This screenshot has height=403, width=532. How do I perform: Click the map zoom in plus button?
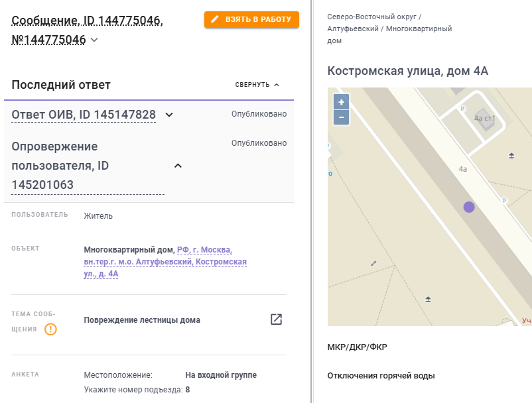point(342,102)
